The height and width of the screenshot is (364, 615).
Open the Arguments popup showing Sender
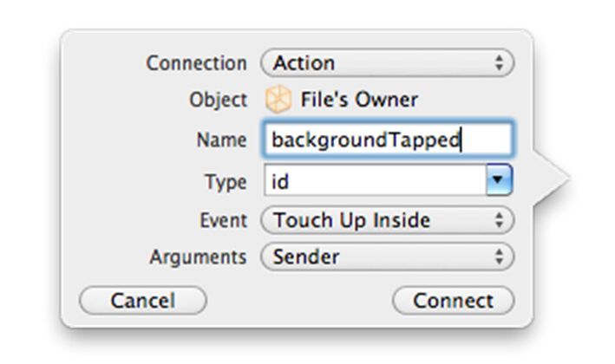click(387, 257)
